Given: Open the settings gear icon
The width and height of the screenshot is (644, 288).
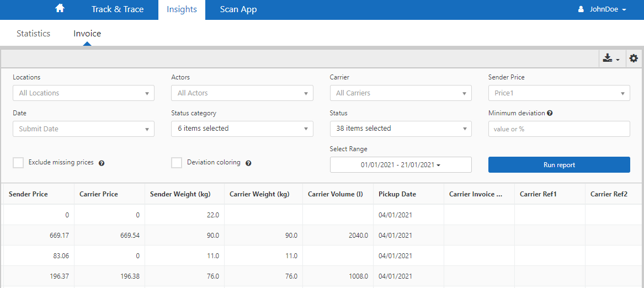Looking at the screenshot, I should click(634, 58).
